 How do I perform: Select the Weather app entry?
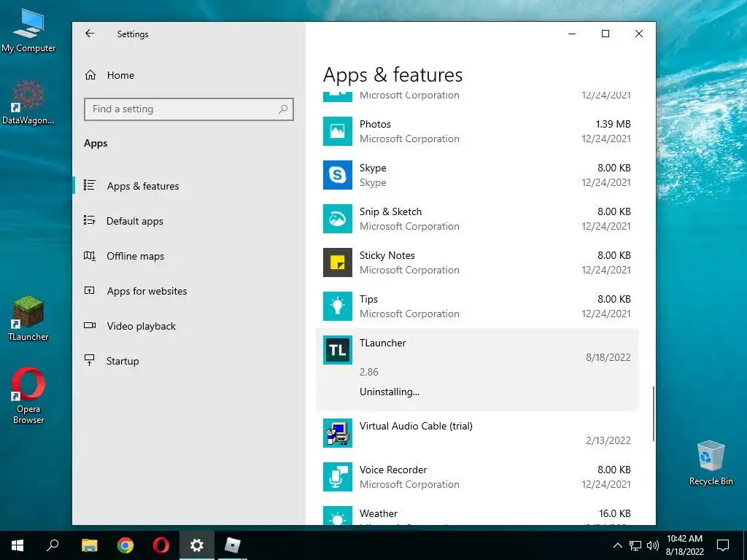379,514
